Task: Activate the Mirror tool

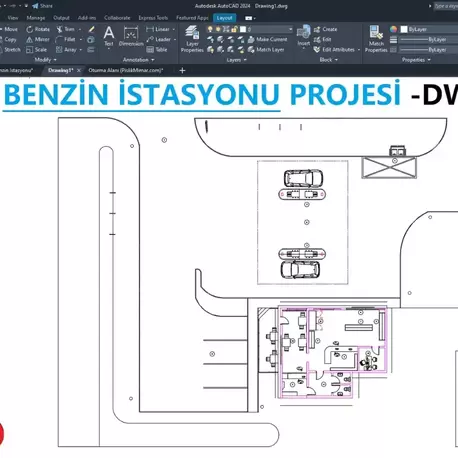Action: tap(38, 39)
